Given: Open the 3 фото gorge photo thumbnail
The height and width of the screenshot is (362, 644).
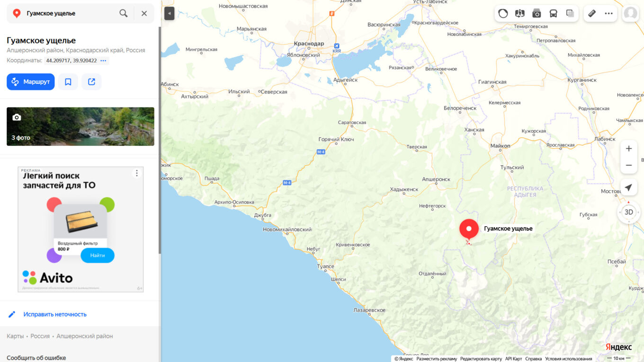Looking at the screenshot, I should pos(80,126).
